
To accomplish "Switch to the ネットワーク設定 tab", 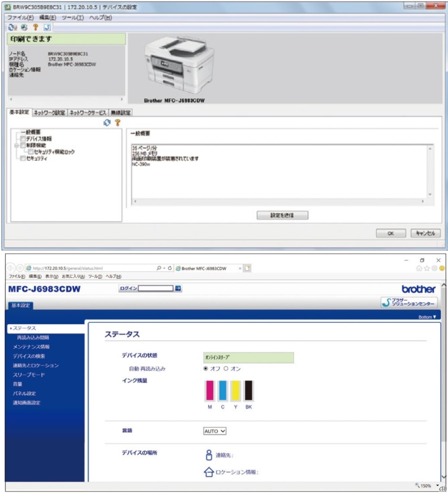I will pyautogui.click(x=50, y=113).
